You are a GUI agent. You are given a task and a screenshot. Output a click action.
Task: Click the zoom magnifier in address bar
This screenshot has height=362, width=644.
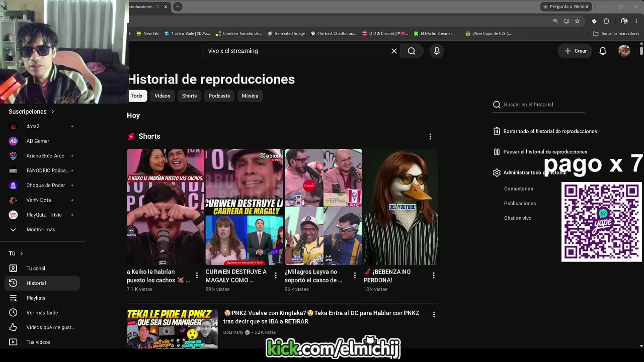[x=555, y=21]
